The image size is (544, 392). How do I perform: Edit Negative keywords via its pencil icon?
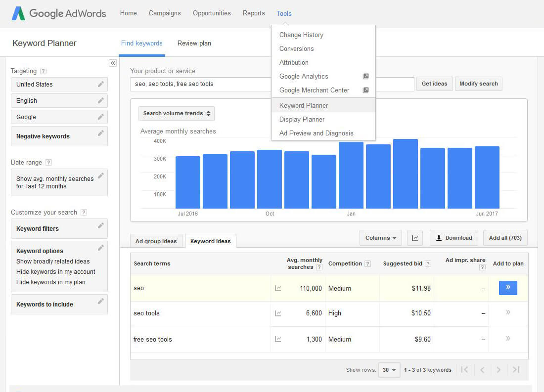tap(102, 133)
